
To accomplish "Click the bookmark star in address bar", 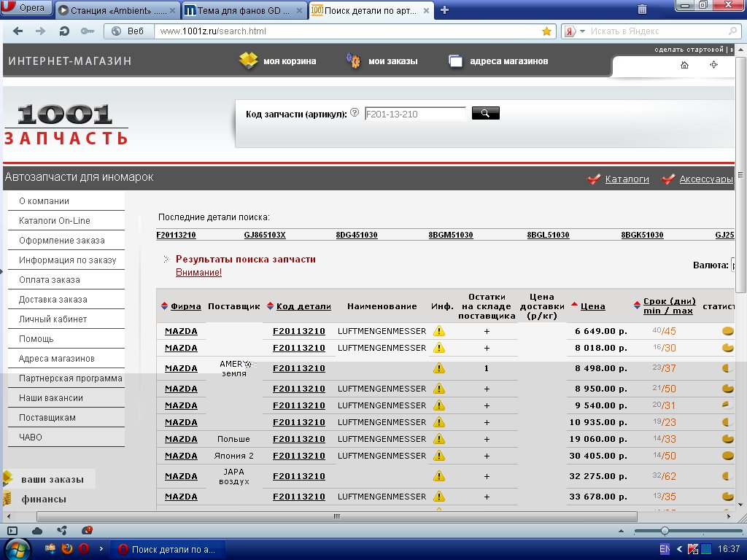I will point(546,31).
